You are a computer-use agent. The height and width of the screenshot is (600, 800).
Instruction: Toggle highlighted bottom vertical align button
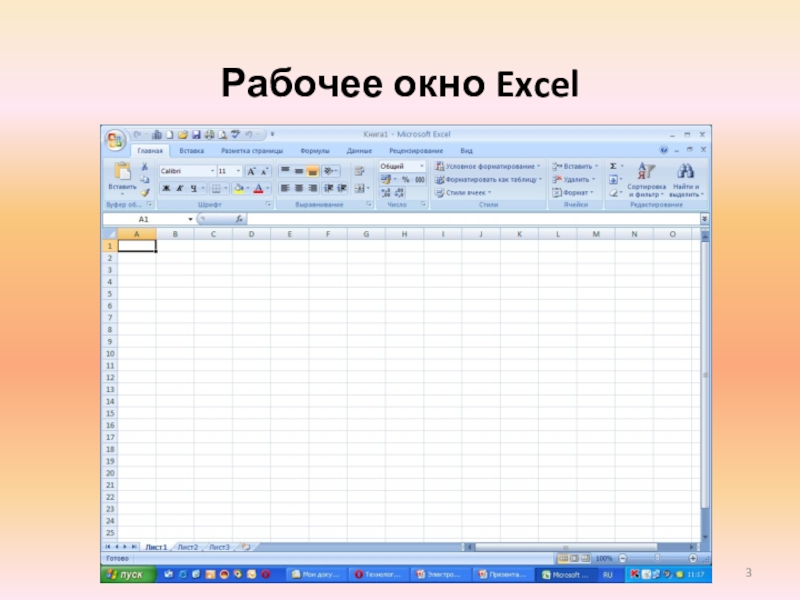click(x=313, y=171)
